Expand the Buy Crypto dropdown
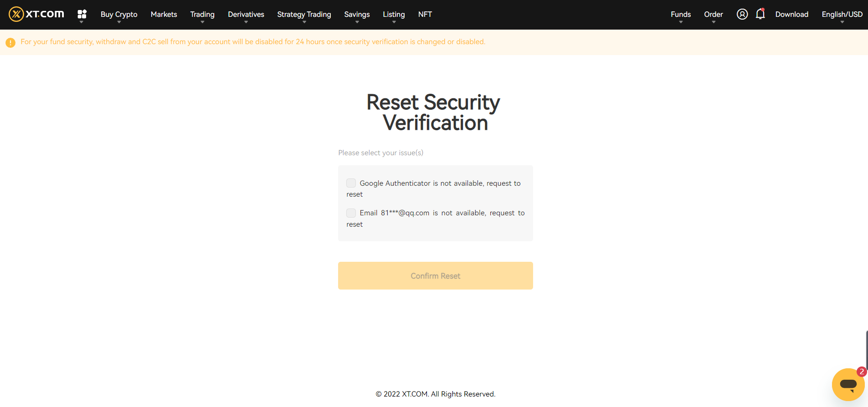Image resolution: width=868 pixels, height=407 pixels. (119, 15)
